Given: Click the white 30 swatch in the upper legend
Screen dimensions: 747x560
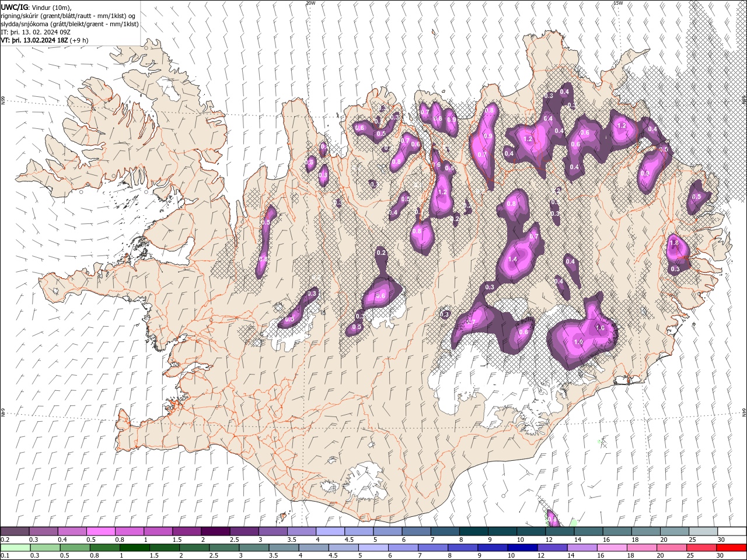Looking at the screenshot, I should pos(732,531).
